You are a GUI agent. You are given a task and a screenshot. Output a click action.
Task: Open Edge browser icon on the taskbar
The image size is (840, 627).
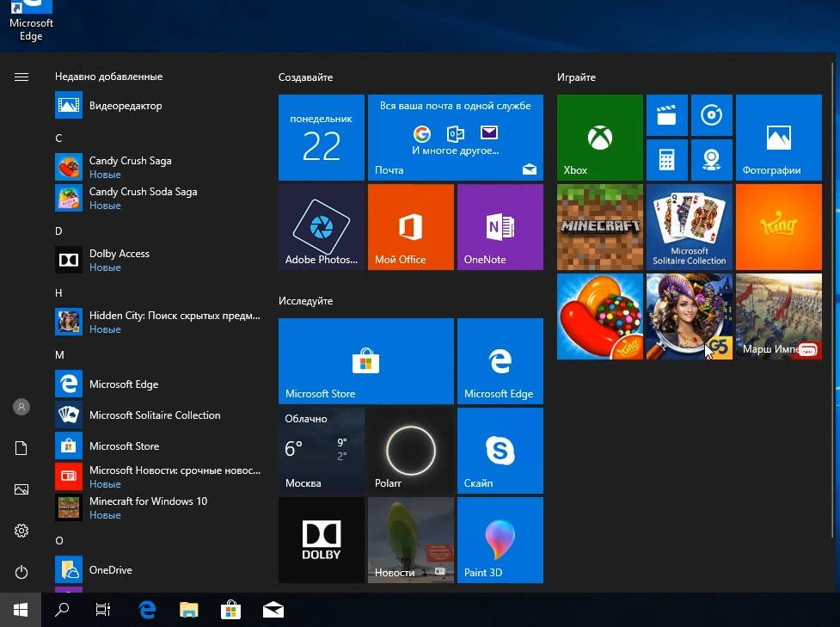(147, 610)
